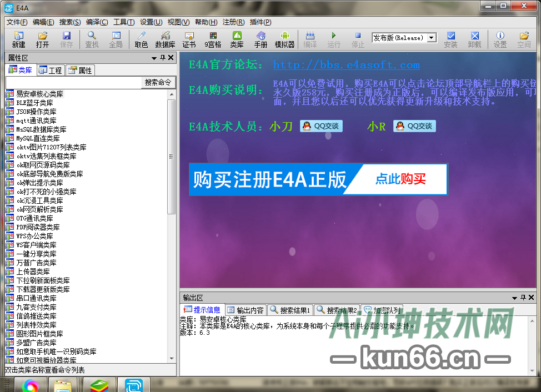This screenshot has width=541, height=392.
Task: Click the 卸载 uninstall icon
Action: tap(475, 39)
